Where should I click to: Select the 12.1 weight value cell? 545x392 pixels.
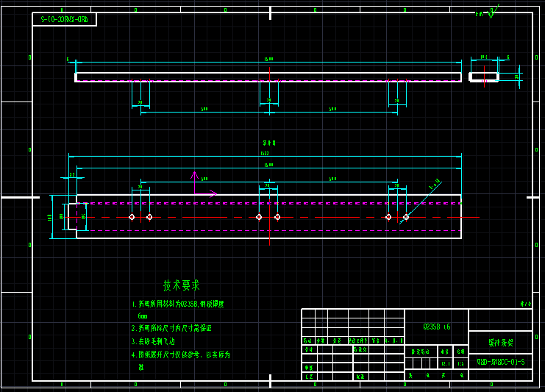pos(446,363)
